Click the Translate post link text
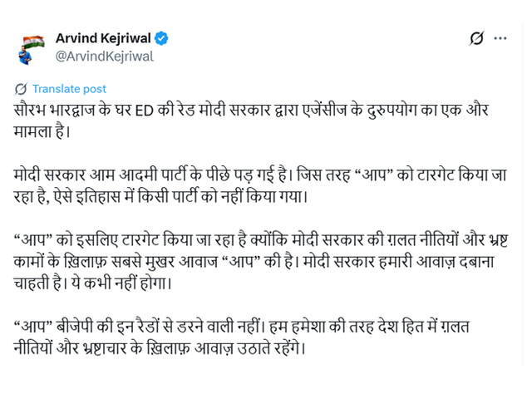 (x=69, y=89)
